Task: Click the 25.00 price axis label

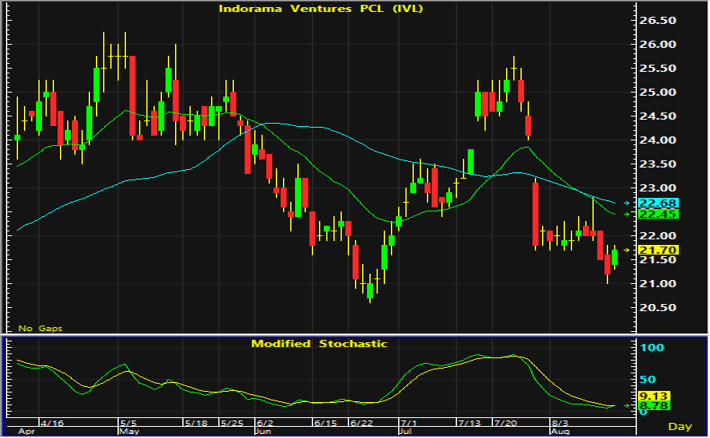Action: coord(657,92)
